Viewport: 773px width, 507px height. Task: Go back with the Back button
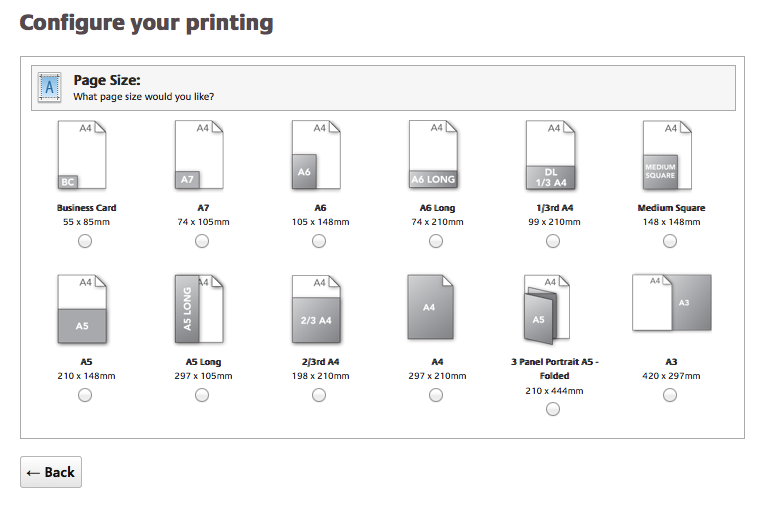point(51,472)
